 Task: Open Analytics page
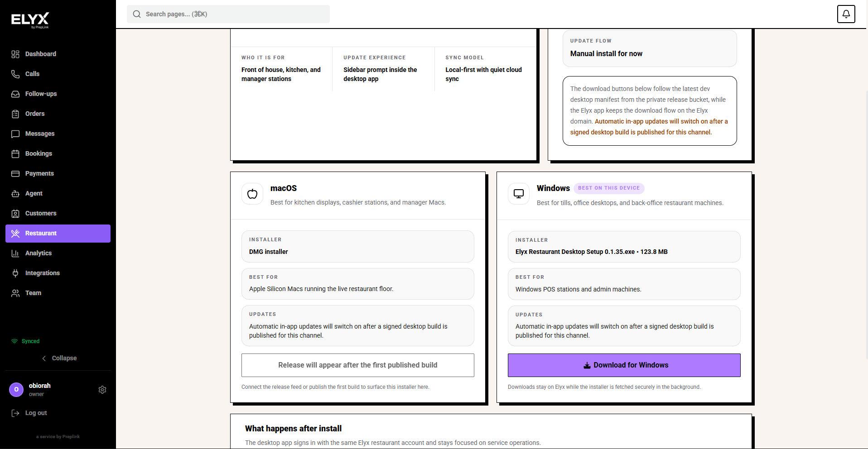point(58,253)
